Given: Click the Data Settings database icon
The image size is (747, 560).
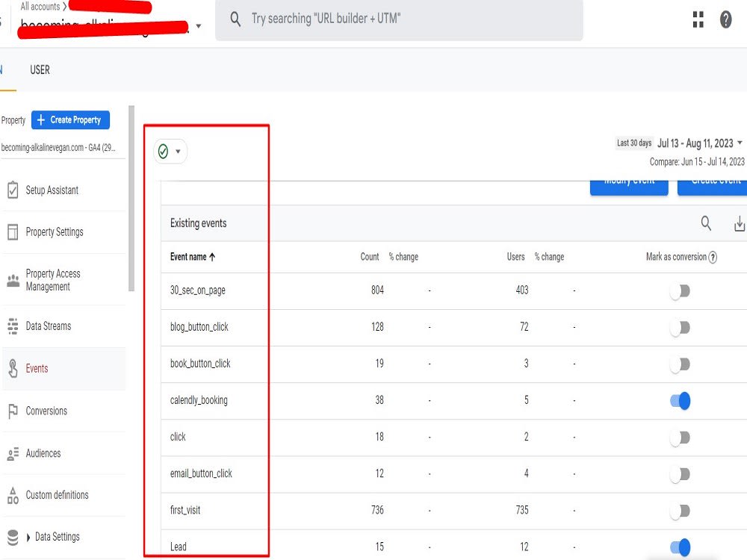Looking at the screenshot, I should tap(13, 537).
